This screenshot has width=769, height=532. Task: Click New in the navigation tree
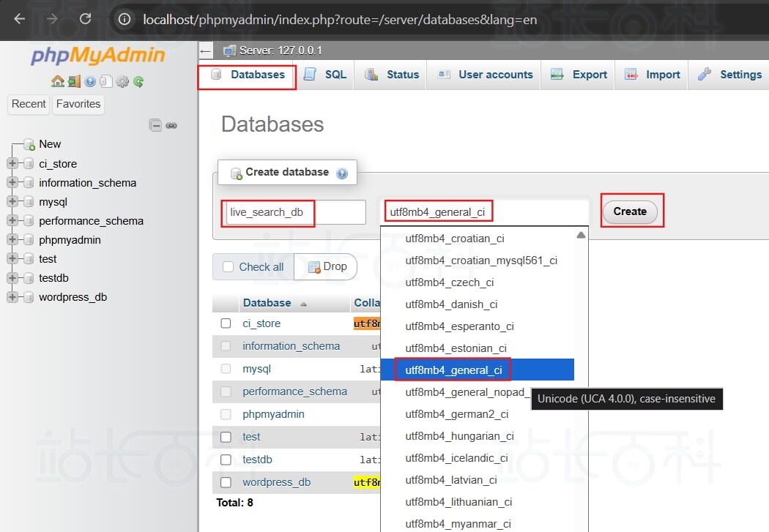(50, 144)
